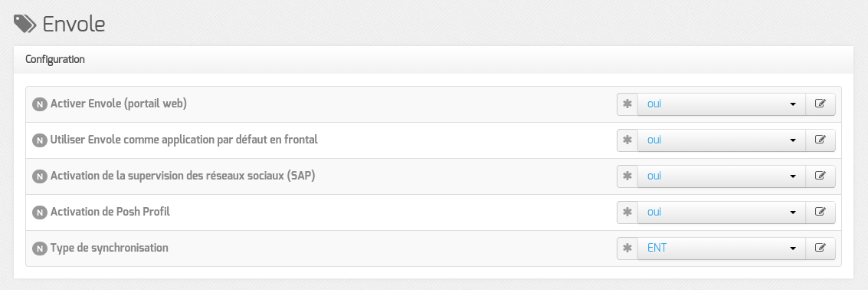This screenshot has height=290, width=868.
Task: Expand the ENT synchronisation type dropdown
Action: coord(722,249)
